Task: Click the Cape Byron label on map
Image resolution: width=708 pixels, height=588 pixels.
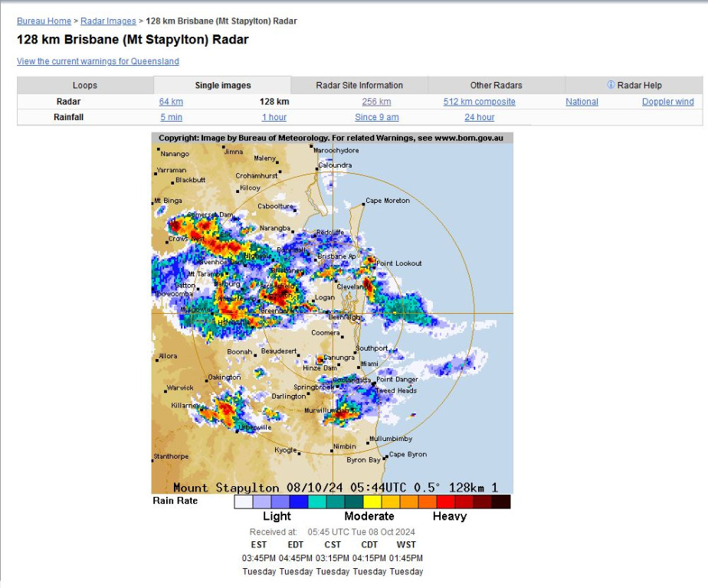Action: pos(408,455)
